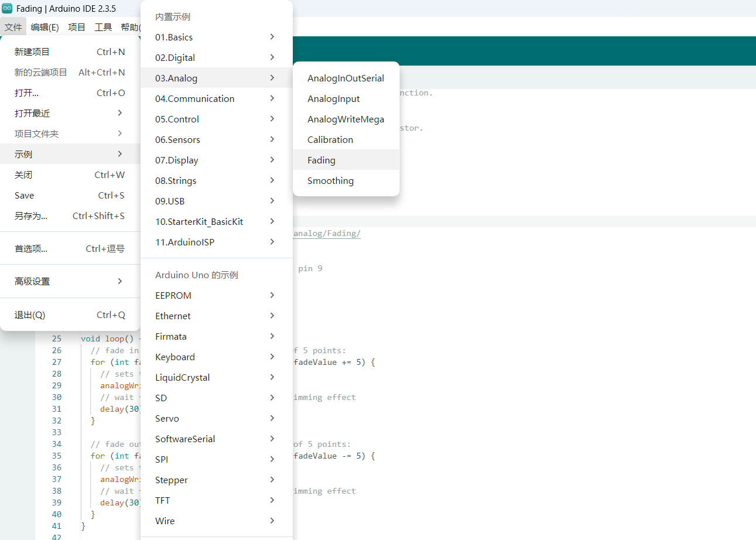Click line number 25 in gutter

click(x=56, y=339)
